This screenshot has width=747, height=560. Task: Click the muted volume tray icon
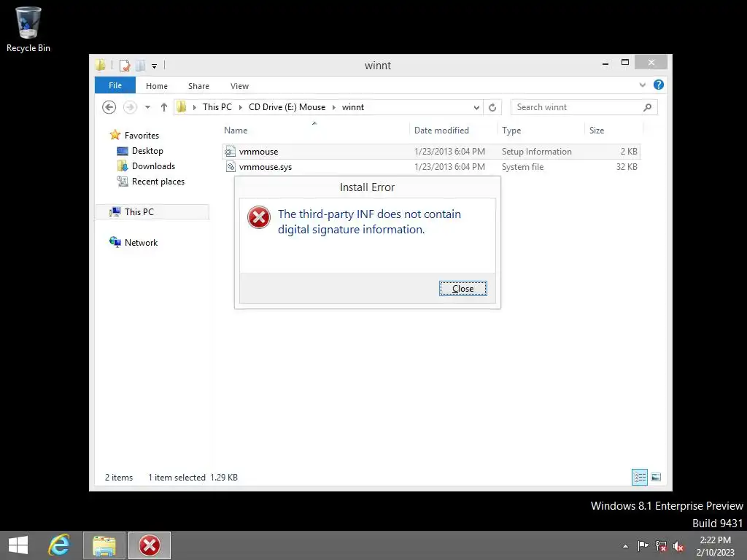678,546
